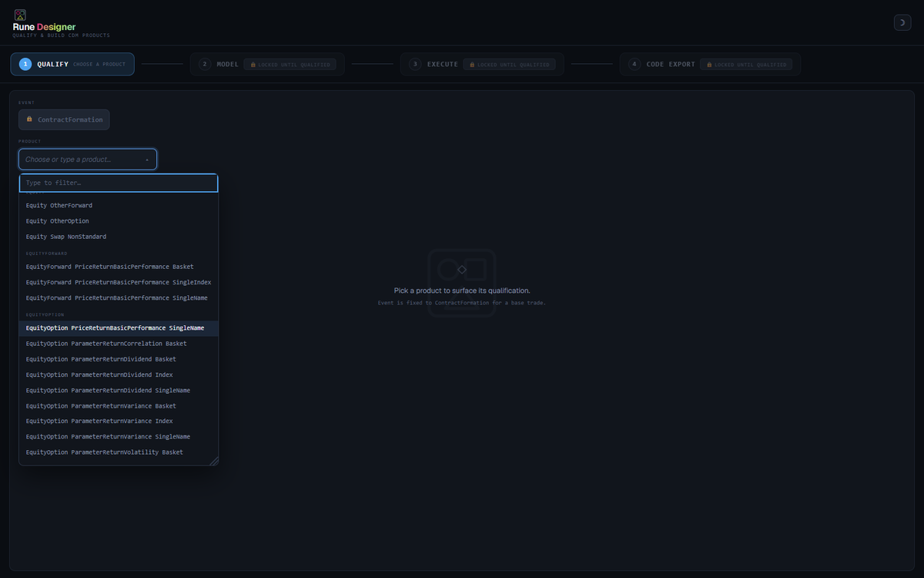924x578 pixels.
Task: Click the Execute step number 3 badge
Action: pos(415,64)
